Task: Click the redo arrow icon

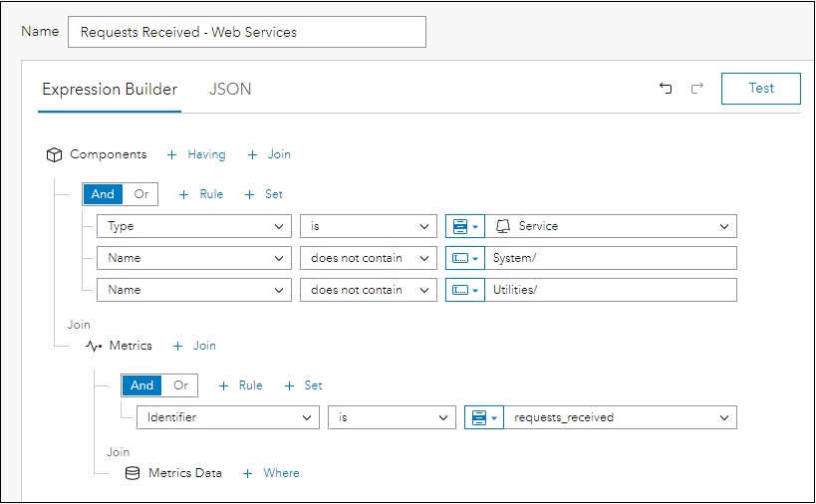Action: pyautogui.click(x=697, y=89)
